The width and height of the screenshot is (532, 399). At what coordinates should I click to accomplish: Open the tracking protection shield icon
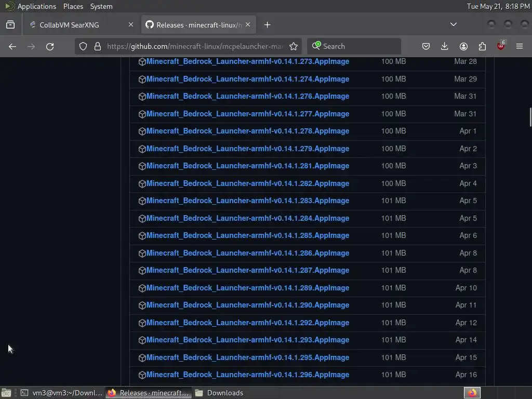coord(83,46)
